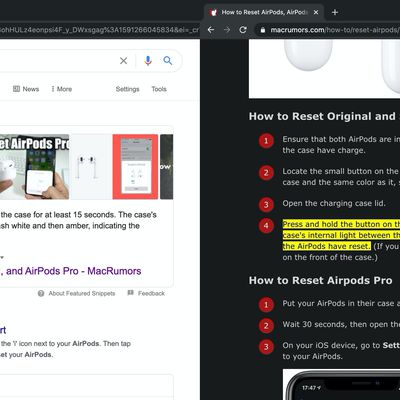Click the flag icon beside Feedback

[x=131, y=293]
